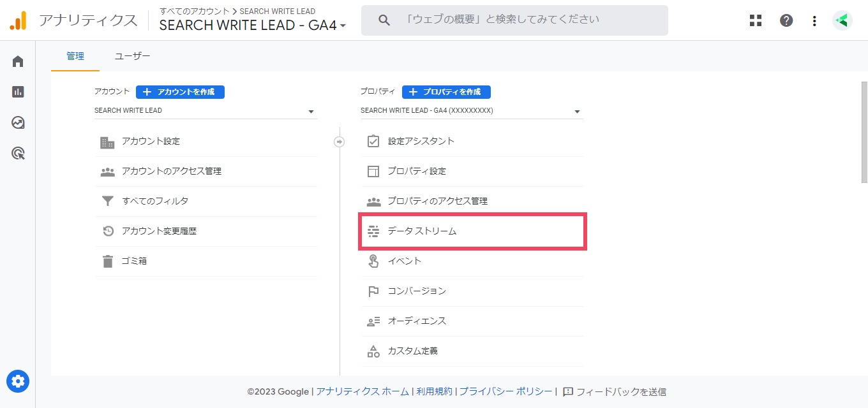Viewport: 868px width, 408px height.
Task: Click the search field in the header
Action: [x=514, y=20]
